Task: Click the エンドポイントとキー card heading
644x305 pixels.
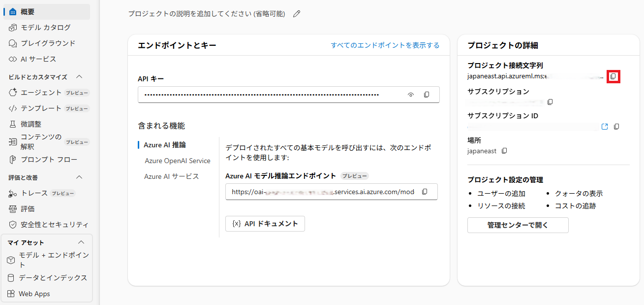Action: pos(177,45)
